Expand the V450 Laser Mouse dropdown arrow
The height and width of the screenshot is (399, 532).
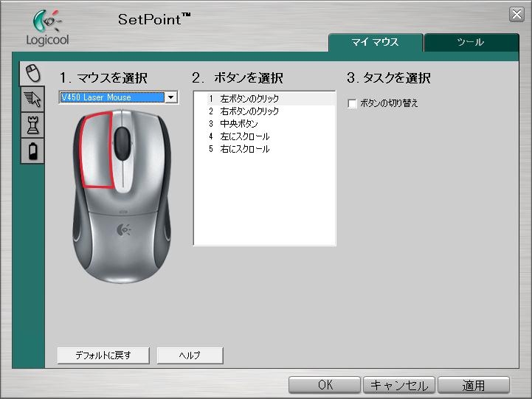click(171, 97)
